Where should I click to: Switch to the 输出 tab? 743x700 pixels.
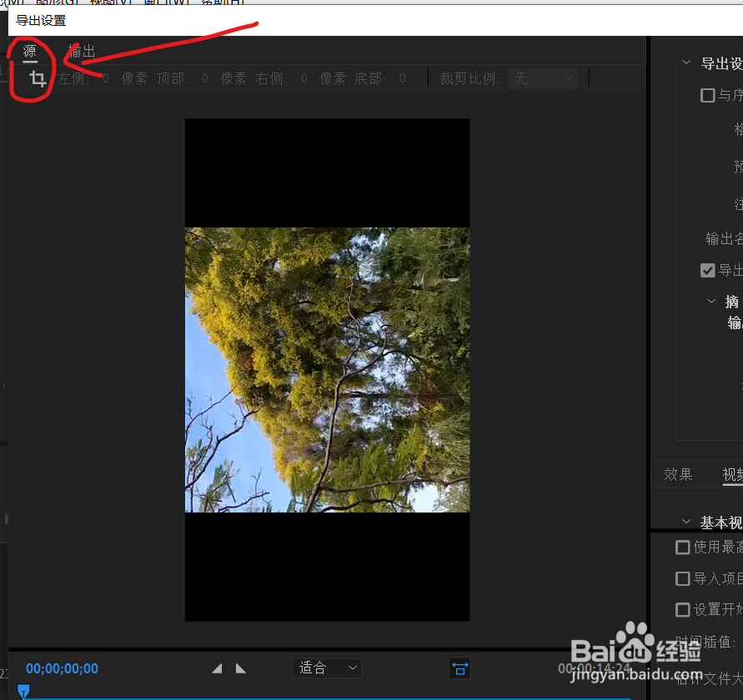(x=82, y=51)
